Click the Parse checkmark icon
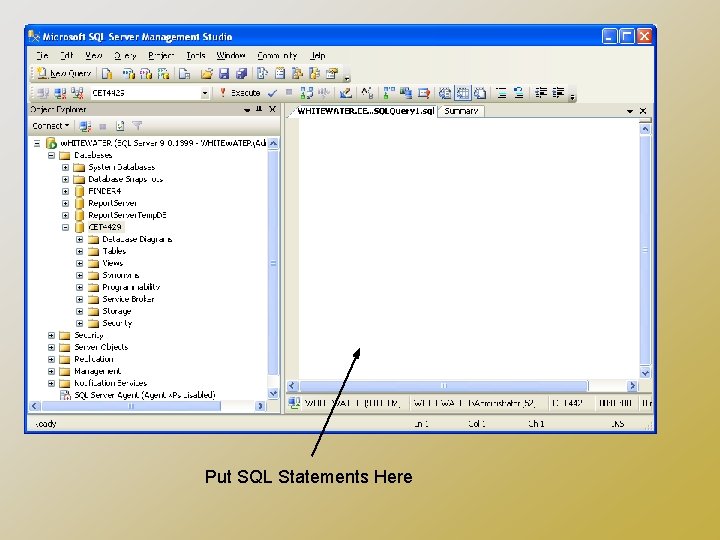The height and width of the screenshot is (540, 720). point(272,93)
